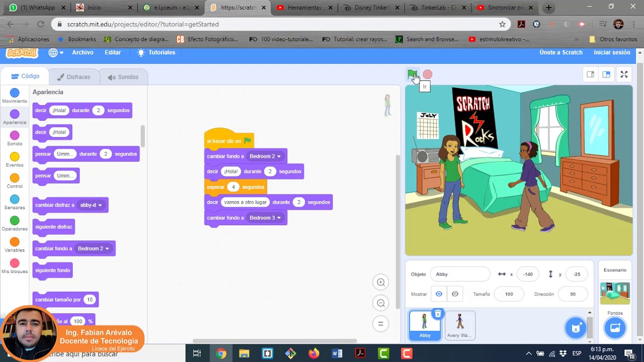The width and height of the screenshot is (644, 362).
Task: Edit 'vamos a otro lugar' text in script
Action: 245,202
